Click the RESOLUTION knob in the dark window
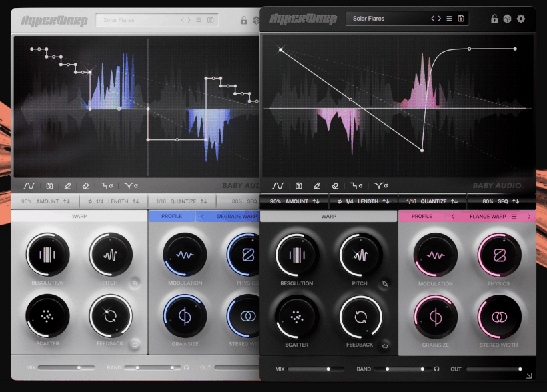The height and width of the screenshot is (392, 547). click(297, 255)
